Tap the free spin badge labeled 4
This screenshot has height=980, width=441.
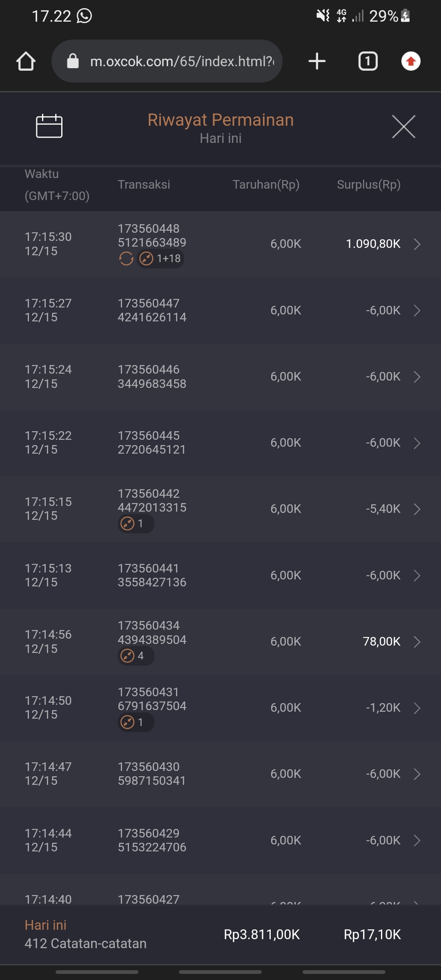point(136,656)
